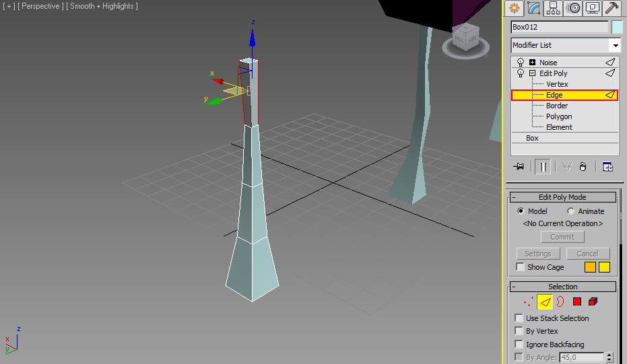The height and width of the screenshot is (364, 627).
Task: Select Border selection icon in Selection rollout
Action: pos(560,301)
